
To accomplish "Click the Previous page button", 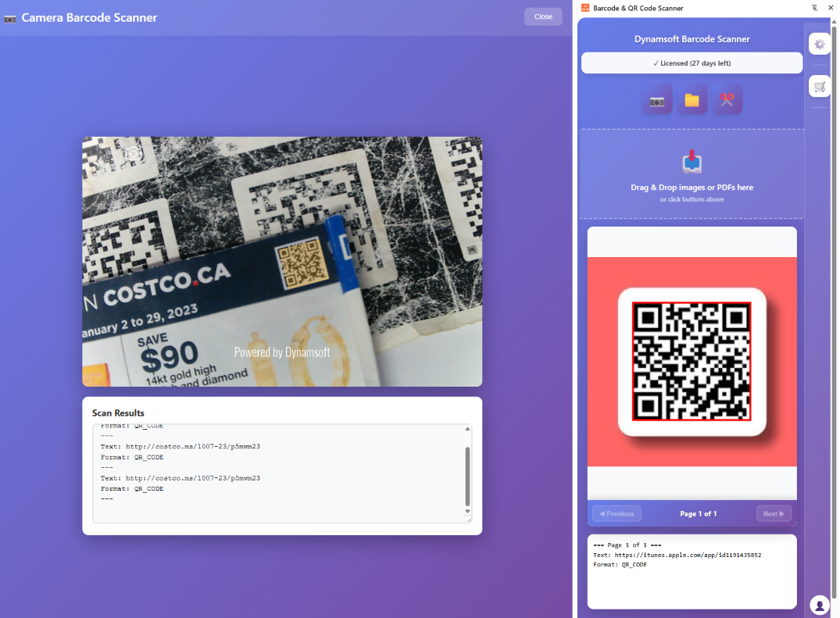I will [x=617, y=513].
